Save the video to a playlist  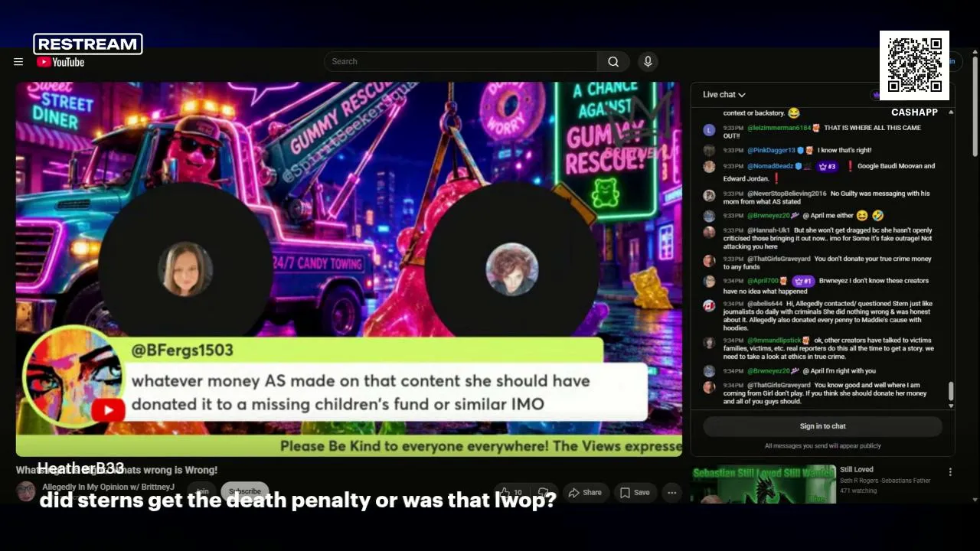635,493
